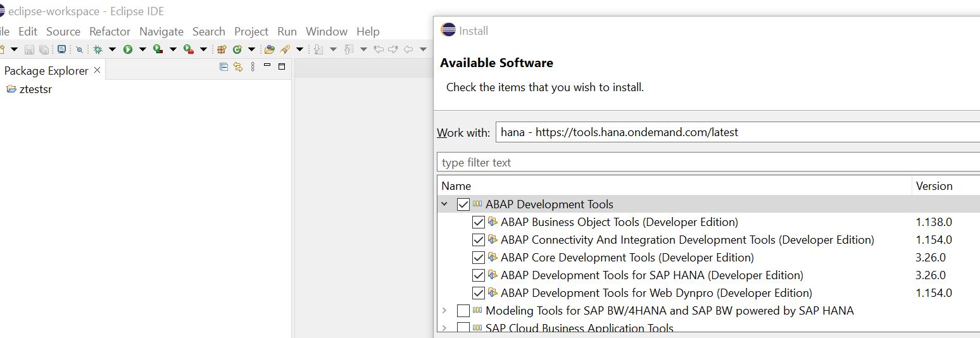Viewport: 980px width, 338px height.
Task: Open dropdown arrow next to New wizard icon
Action: (x=14, y=49)
